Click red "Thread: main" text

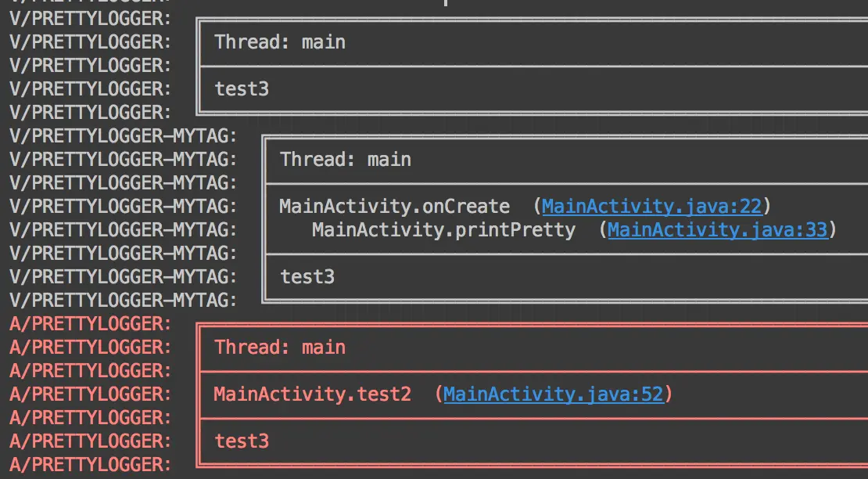click(279, 348)
